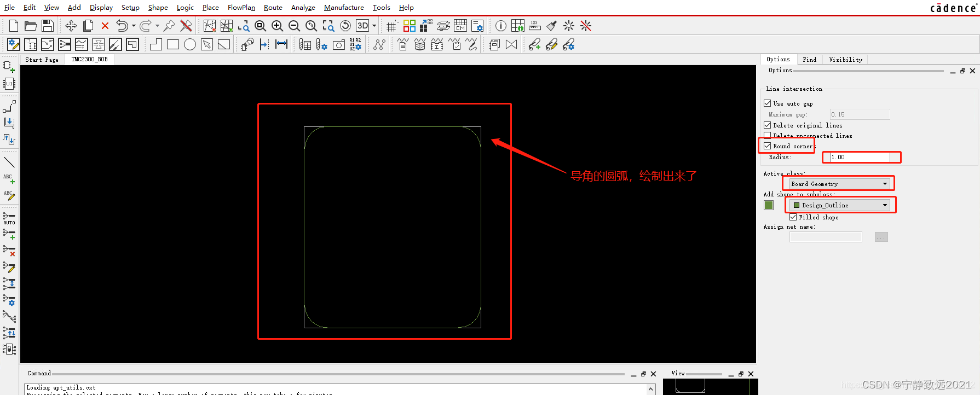Open the Show Measure ruler tool
980x395 pixels.
[x=534, y=26]
